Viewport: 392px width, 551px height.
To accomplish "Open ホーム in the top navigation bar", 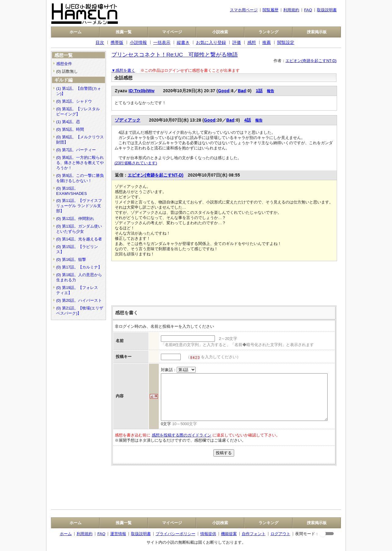I will [x=75, y=32].
